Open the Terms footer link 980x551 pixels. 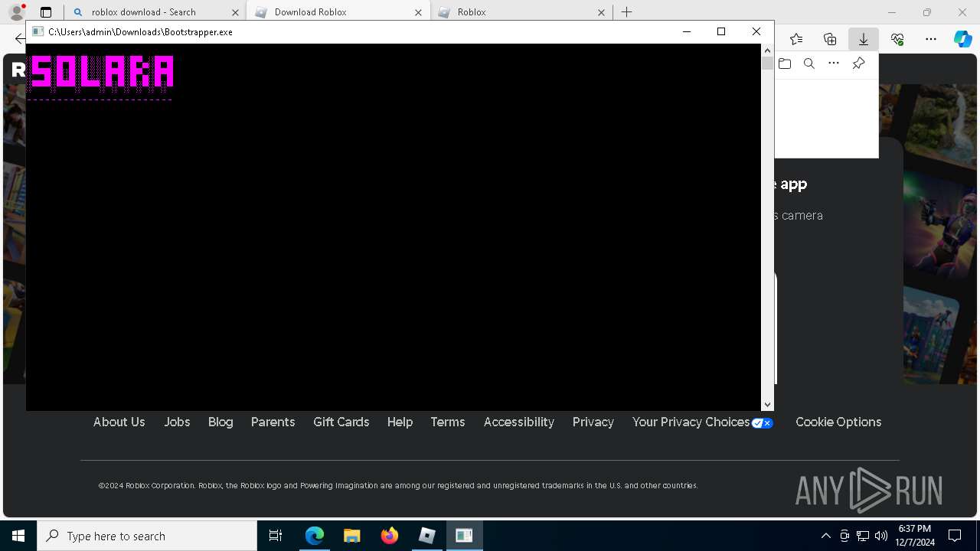[x=448, y=422]
